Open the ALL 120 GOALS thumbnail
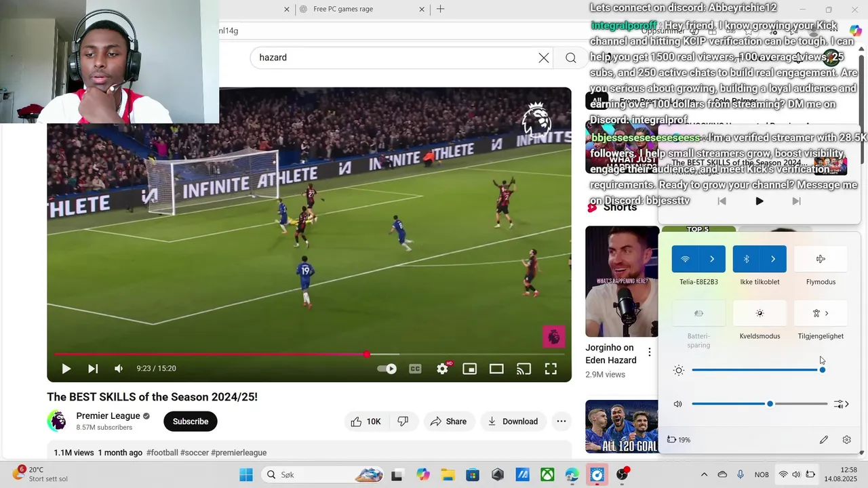This screenshot has width=868, height=488. tap(622, 426)
